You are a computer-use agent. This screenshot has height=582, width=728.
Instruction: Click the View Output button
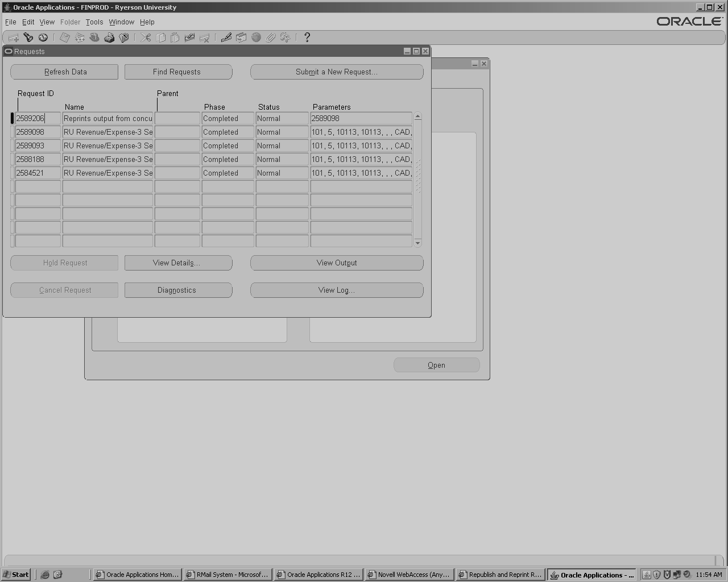point(337,263)
